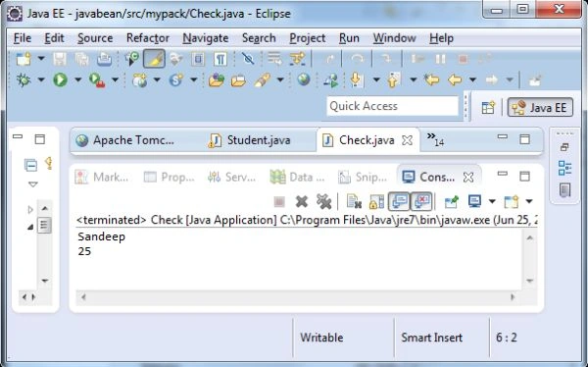This screenshot has width=588, height=367.
Task: Click Remove All Terminated Launches icon
Action: pos(324,202)
